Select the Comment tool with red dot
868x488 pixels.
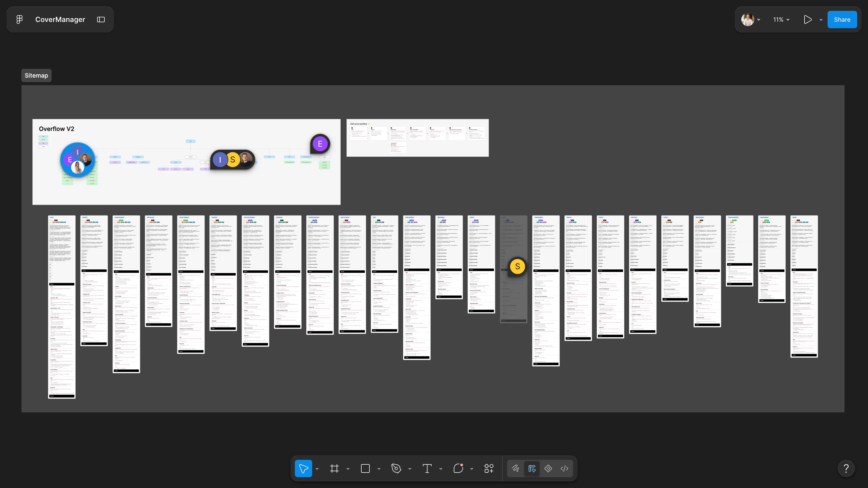pos(458,468)
